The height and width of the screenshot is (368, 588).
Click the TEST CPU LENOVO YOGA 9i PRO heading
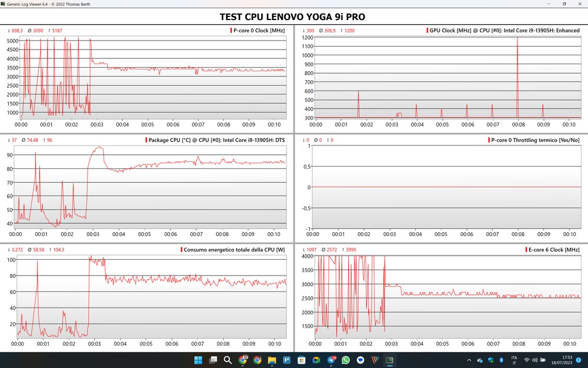292,16
